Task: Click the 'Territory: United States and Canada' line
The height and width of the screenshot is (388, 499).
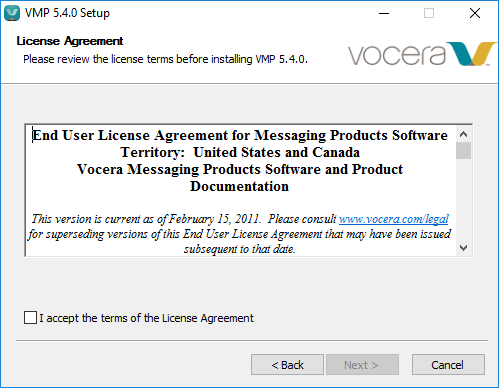Action: 240,152
